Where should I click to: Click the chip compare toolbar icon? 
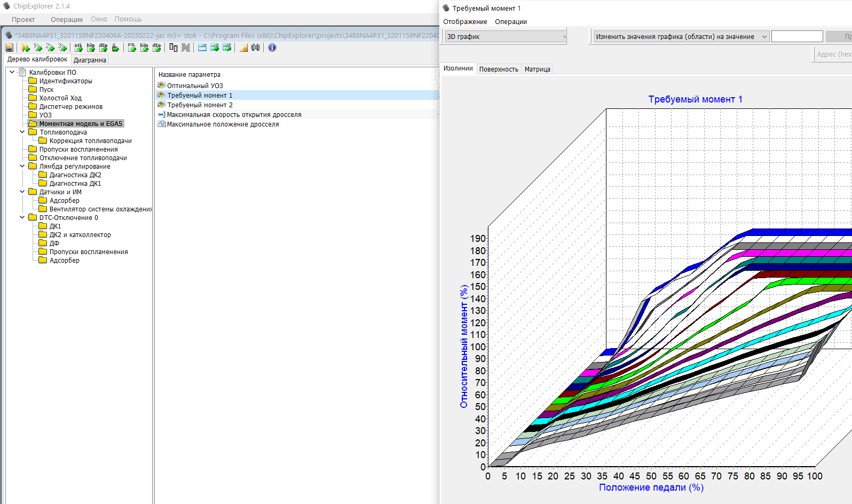[x=173, y=48]
